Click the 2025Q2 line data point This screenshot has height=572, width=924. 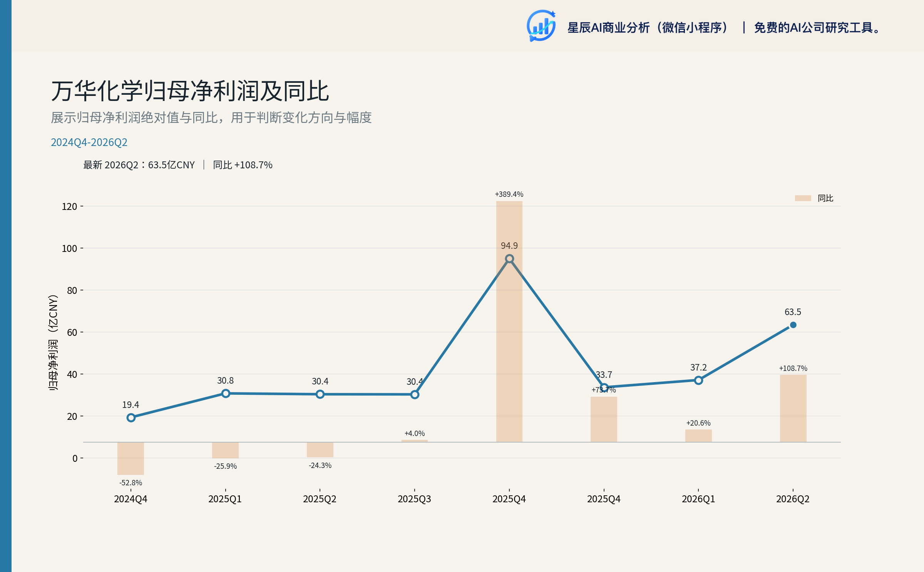[x=320, y=394]
